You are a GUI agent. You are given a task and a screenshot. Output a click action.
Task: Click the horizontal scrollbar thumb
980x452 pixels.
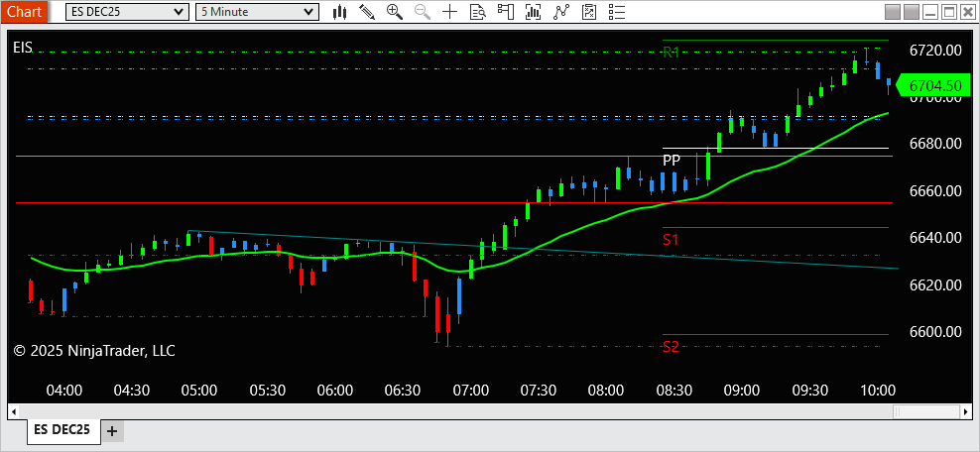[x=926, y=411]
